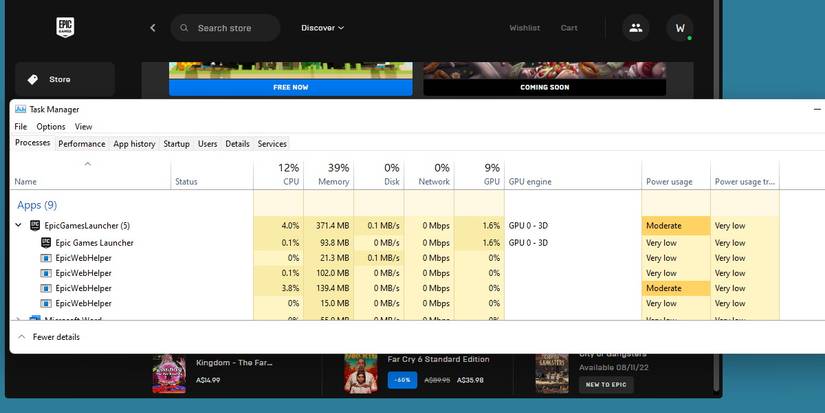
Task: Open the View menu in Task Manager
Action: pos(83,127)
